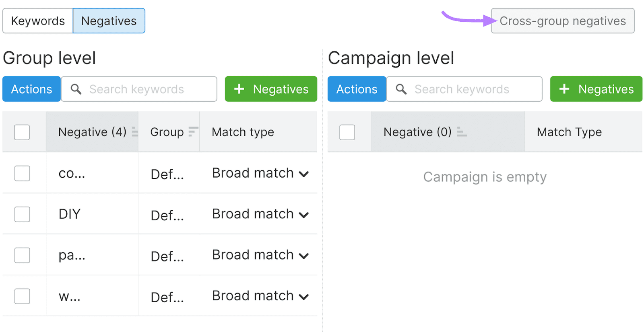Check the select-all checkbox in the Campaign level table
Screen dimensions: 644x332
[347, 132]
